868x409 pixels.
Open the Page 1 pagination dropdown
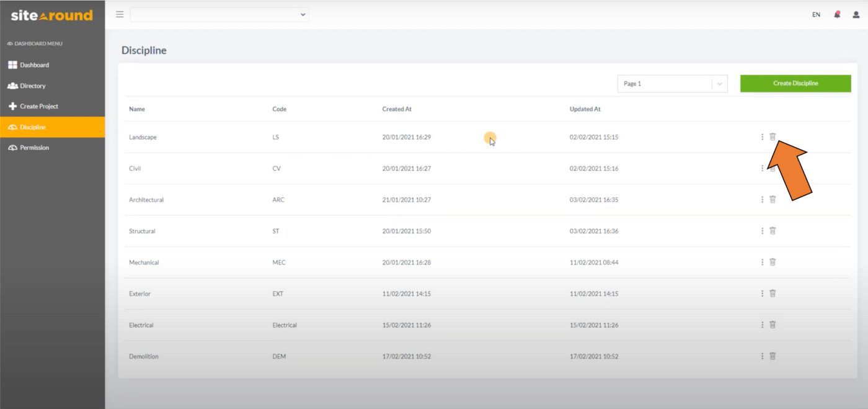coord(672,83)
